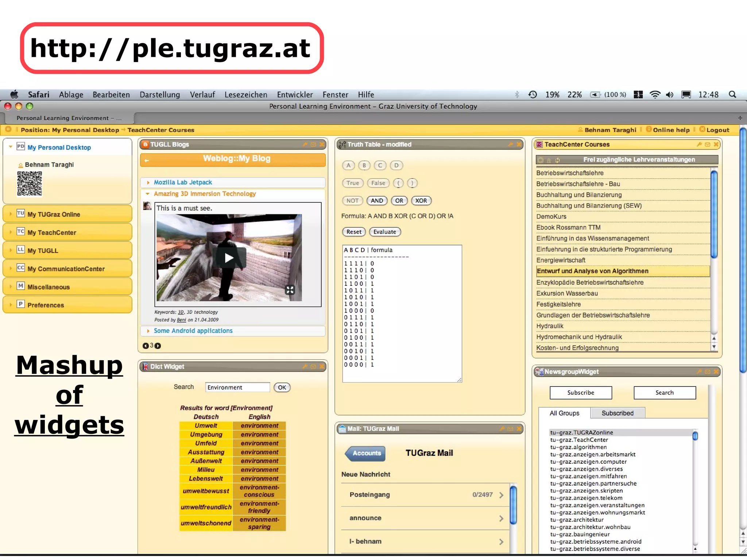Click Subscribe in NewsgroupWidget

(x=581, y=393)
